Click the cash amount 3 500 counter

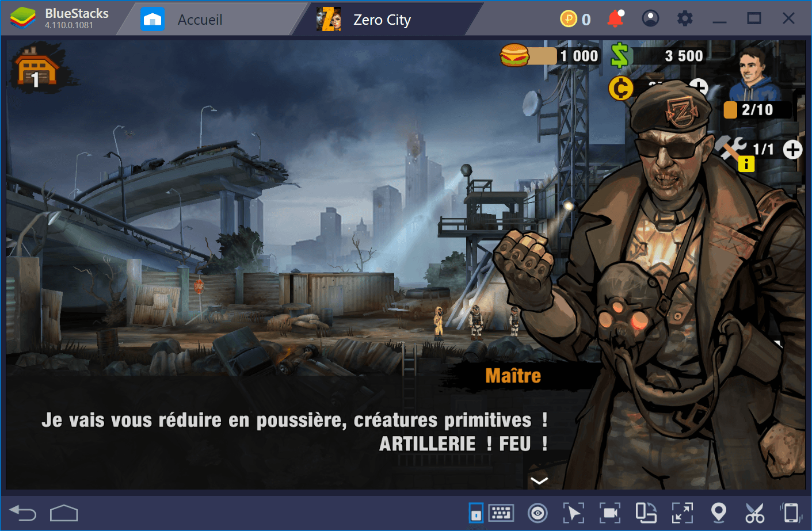[684, 56]
